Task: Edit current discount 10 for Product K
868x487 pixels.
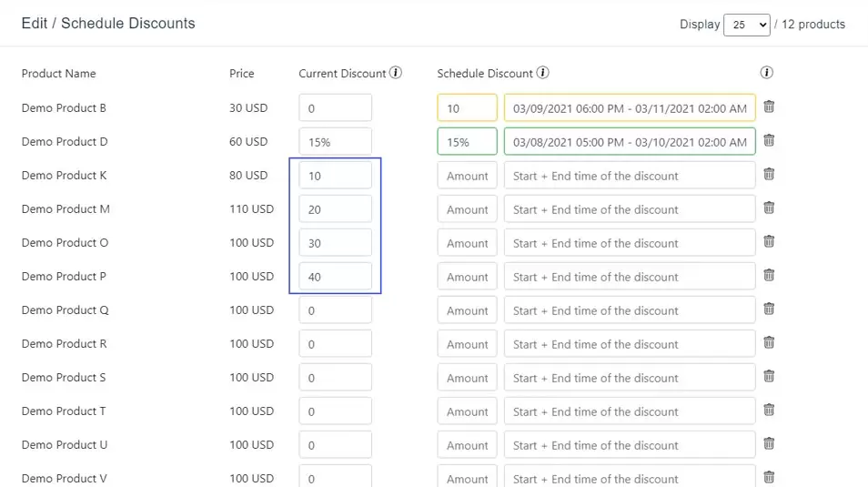Action: [x=336, y=176]
